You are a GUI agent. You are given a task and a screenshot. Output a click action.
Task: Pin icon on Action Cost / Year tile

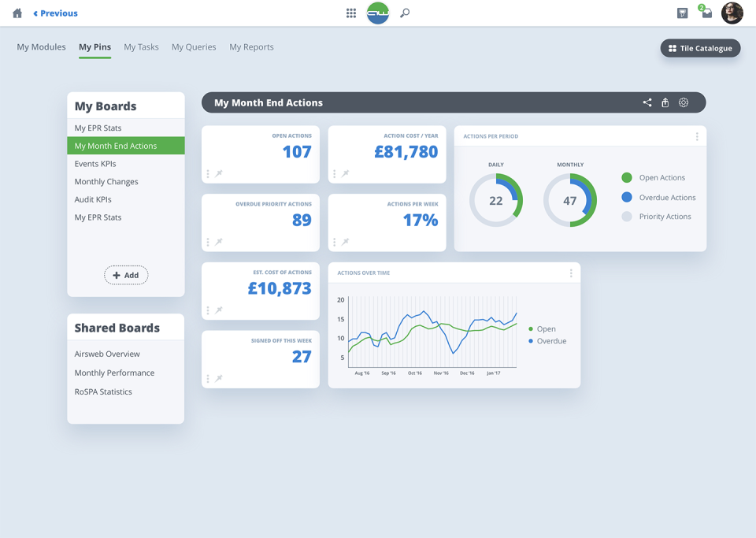tap(345, 173)
